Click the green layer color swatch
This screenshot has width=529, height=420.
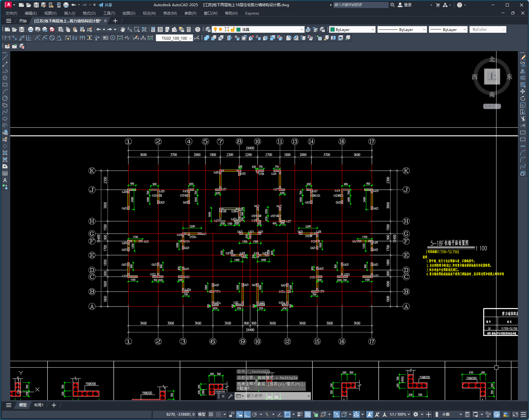coord(239,29)
